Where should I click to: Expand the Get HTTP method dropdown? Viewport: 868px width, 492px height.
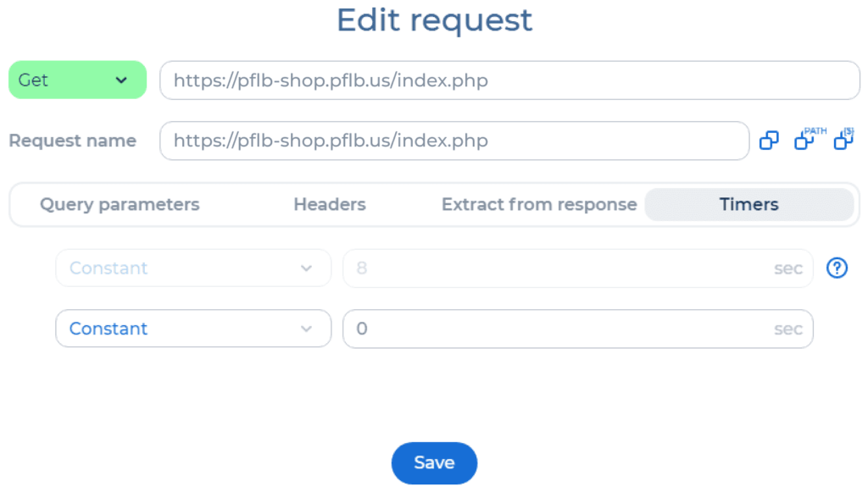click(77, 80)
